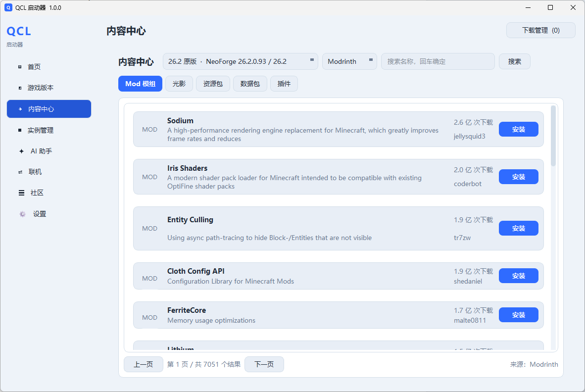585x392 pixels.
Task: Open the 联机 multiplayer page
Action: click(x=49, y=172)
